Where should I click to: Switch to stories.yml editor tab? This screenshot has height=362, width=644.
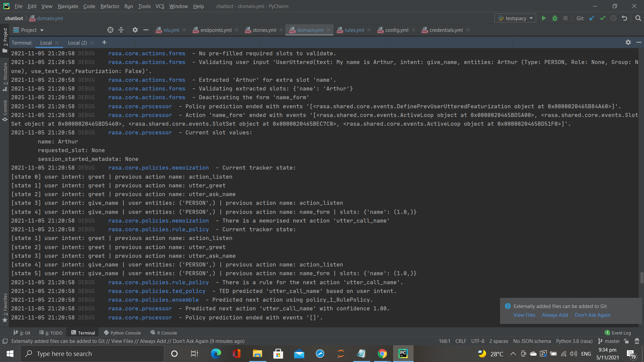[x=264, y=30]
